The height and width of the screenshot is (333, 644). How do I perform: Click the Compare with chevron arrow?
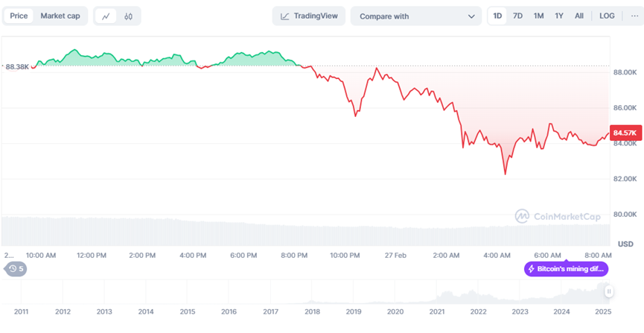click(471, 16)
